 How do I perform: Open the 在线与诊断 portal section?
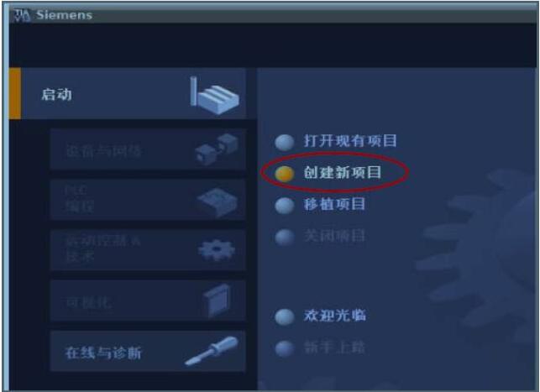click(148, 352)
